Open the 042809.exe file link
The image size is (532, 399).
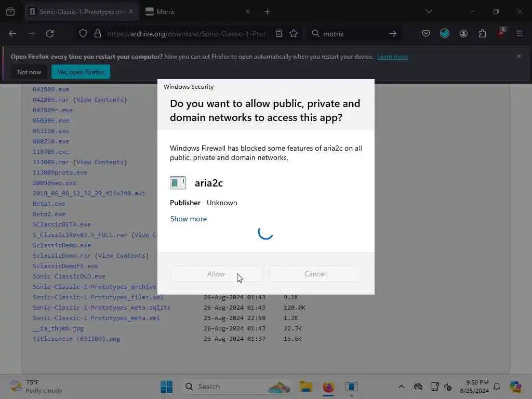coord(51,89)
